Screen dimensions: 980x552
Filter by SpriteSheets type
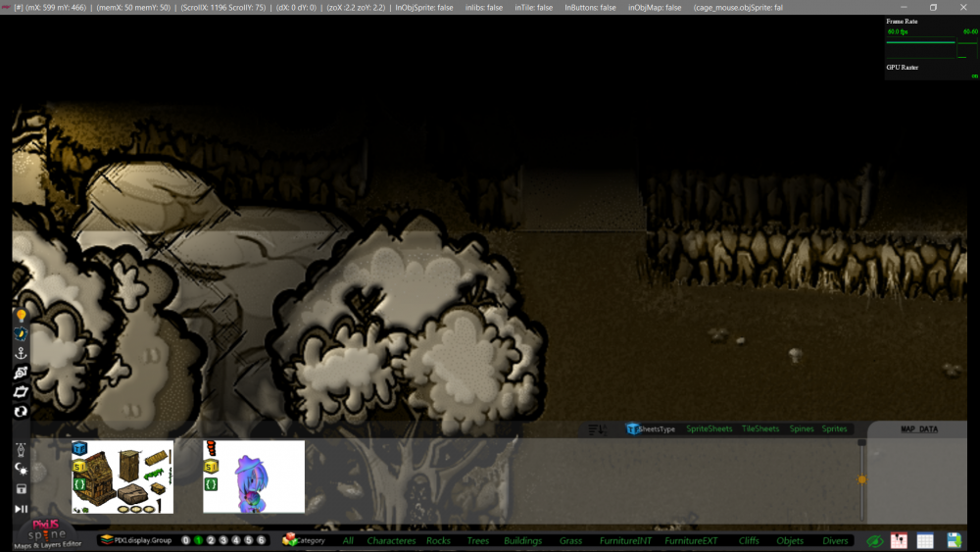tap(710, 428)
